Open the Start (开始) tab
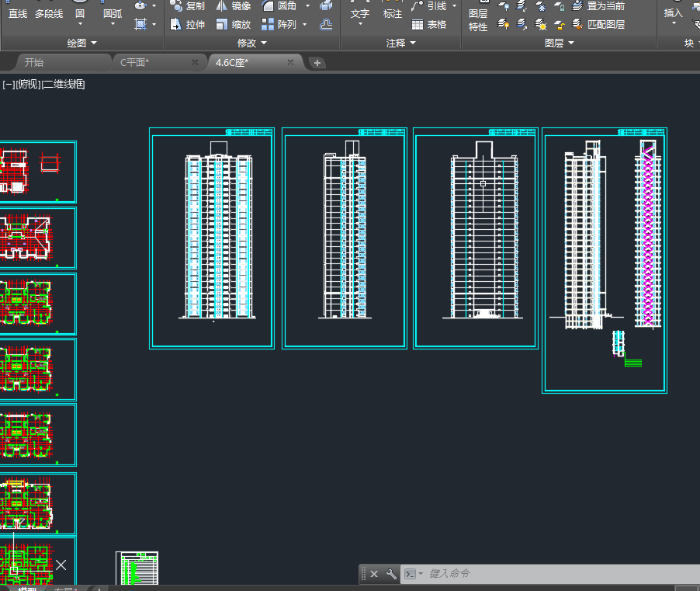Viewport: 700px width, 591px height. point(34,62)
